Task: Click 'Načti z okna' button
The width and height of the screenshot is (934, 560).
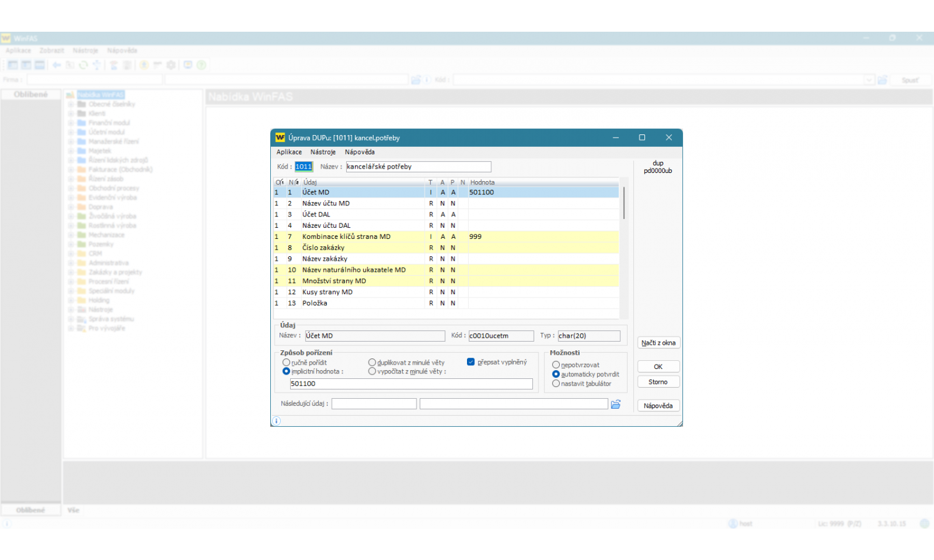Action: (x=658, y=343)
